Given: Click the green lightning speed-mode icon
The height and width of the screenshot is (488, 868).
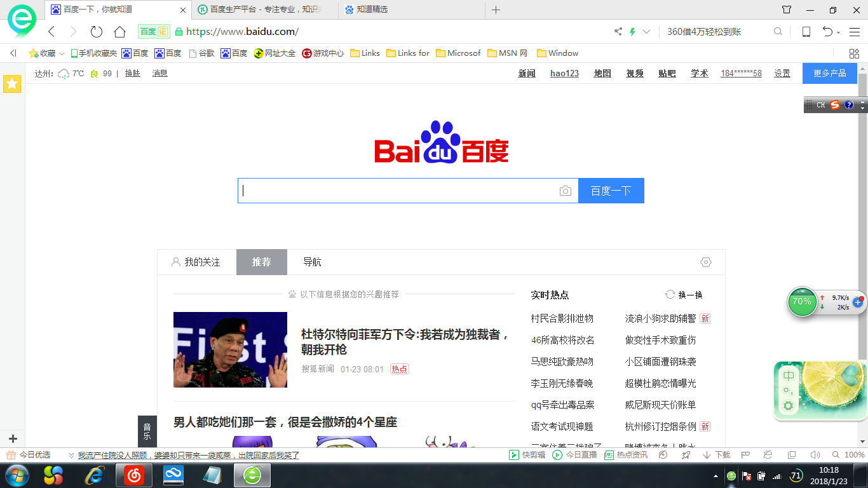Looking at the screenshot, I should (x=632, y=32).
